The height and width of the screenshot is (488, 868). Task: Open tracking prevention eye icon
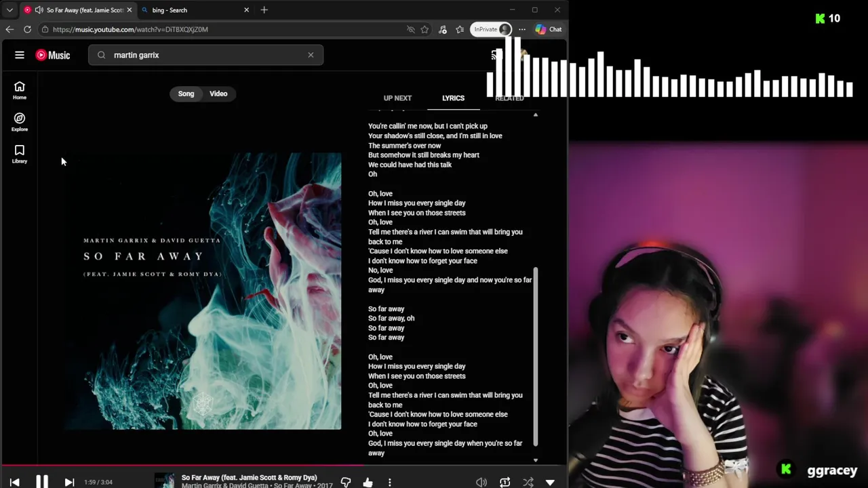(x=410, y=29)
